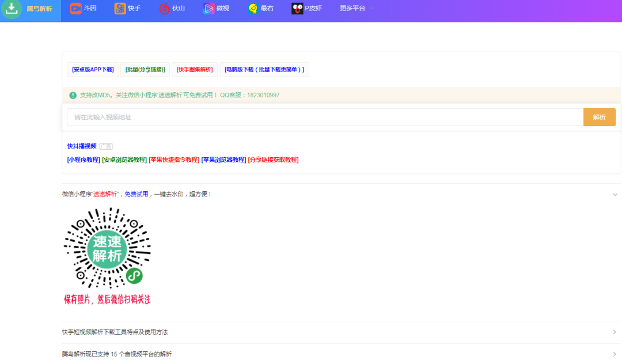
Task: Click the red swirl icon beside 伙山
Action: coord(164,8)
